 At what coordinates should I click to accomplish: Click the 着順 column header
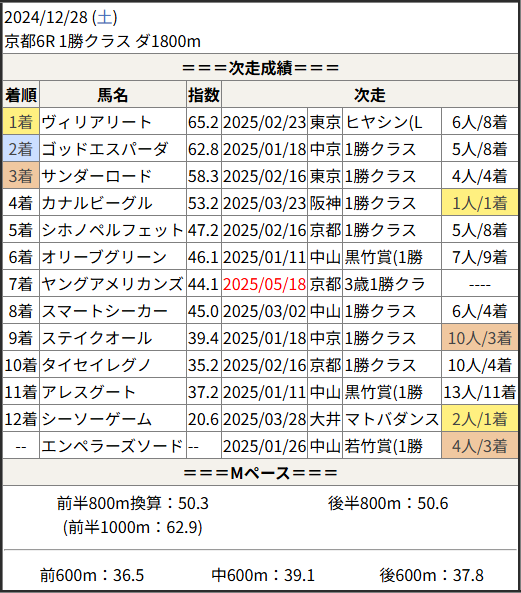point(21,95)
